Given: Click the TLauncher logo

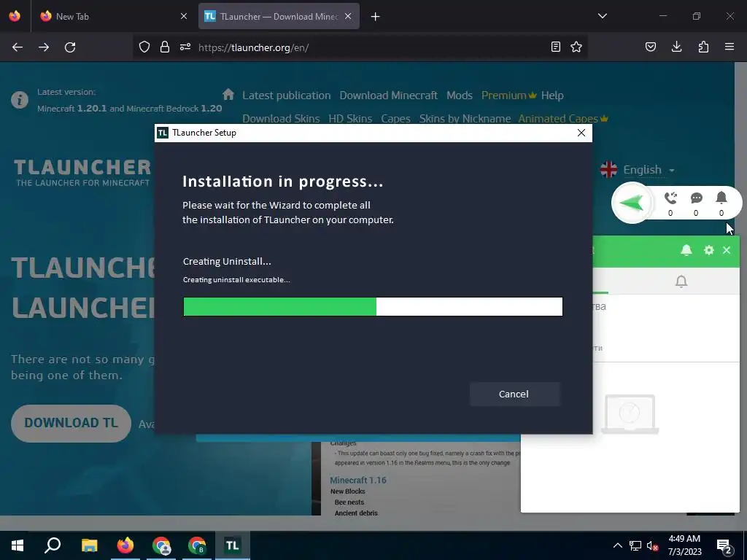Looking at the screenshot, I should coord(82,173).
